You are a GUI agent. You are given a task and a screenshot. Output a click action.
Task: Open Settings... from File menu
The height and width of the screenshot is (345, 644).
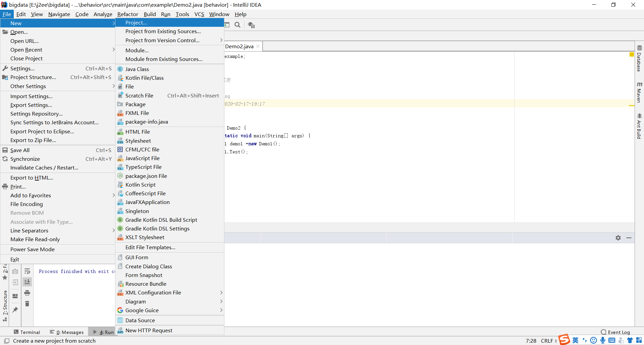coord(58,68)
